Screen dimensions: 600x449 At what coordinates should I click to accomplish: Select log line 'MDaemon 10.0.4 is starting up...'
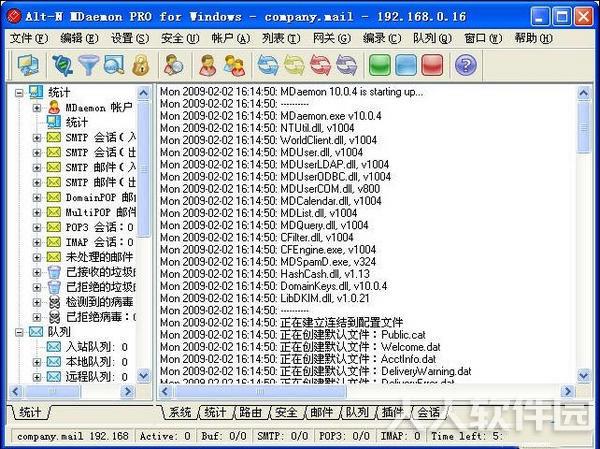tap(292, 92)
